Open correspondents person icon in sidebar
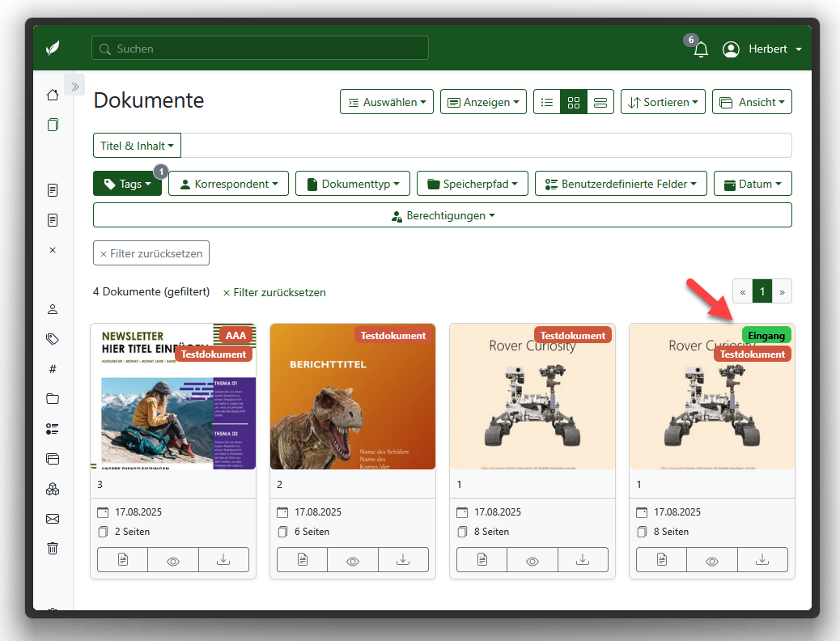 pos(53,309)
